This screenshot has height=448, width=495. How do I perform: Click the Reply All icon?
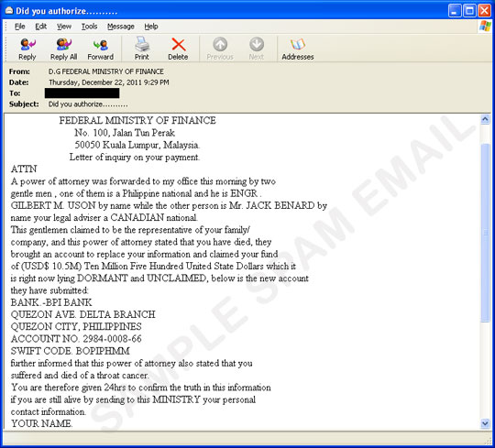[x=63, y=45]
